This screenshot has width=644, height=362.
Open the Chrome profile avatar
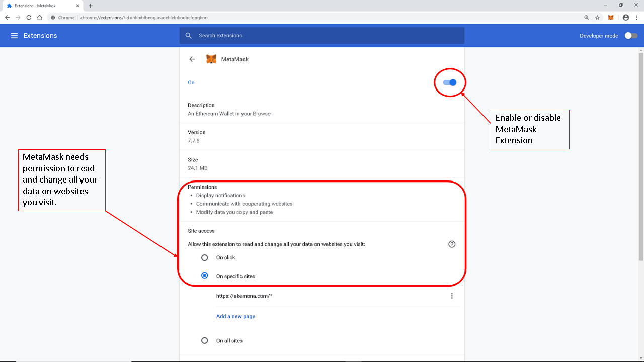tap(626, 17)
